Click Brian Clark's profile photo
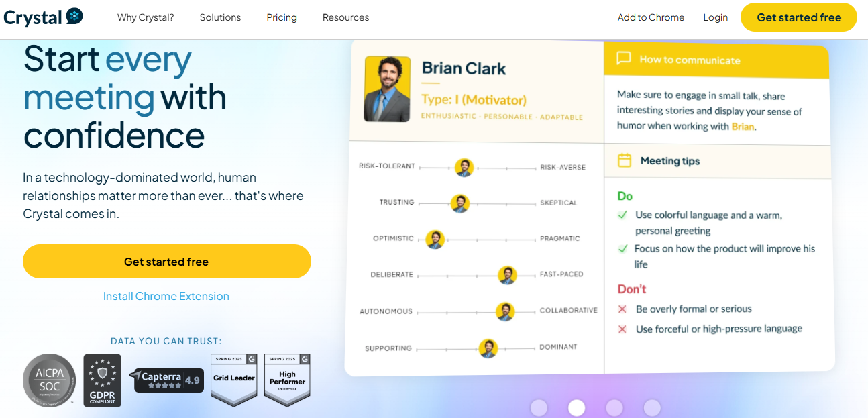This screenshot has height=418, width=868. (x=387, y=89)
